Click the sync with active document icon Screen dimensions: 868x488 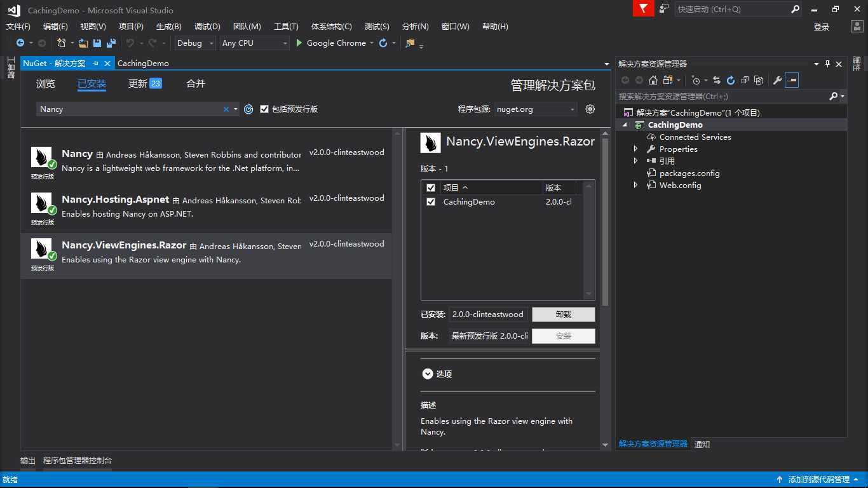717,80
